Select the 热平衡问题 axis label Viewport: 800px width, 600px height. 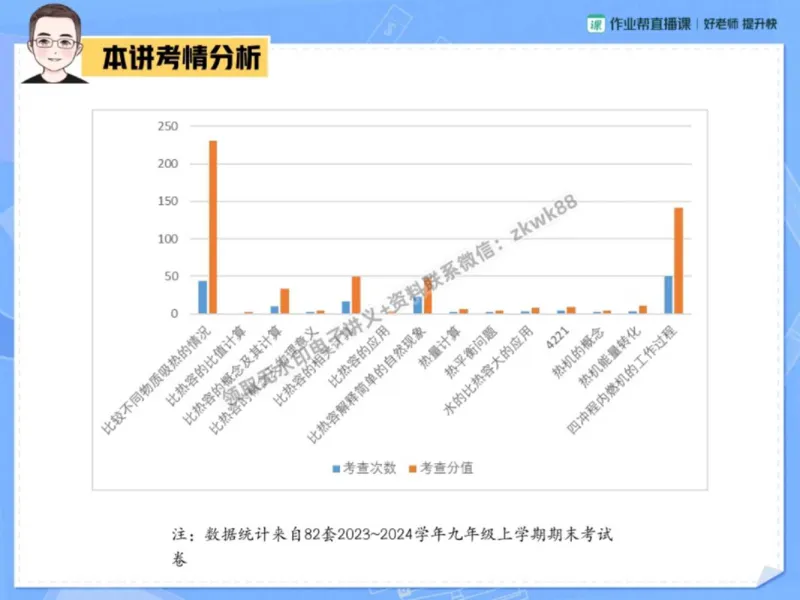pyautogui.click(x=471, y=352)
